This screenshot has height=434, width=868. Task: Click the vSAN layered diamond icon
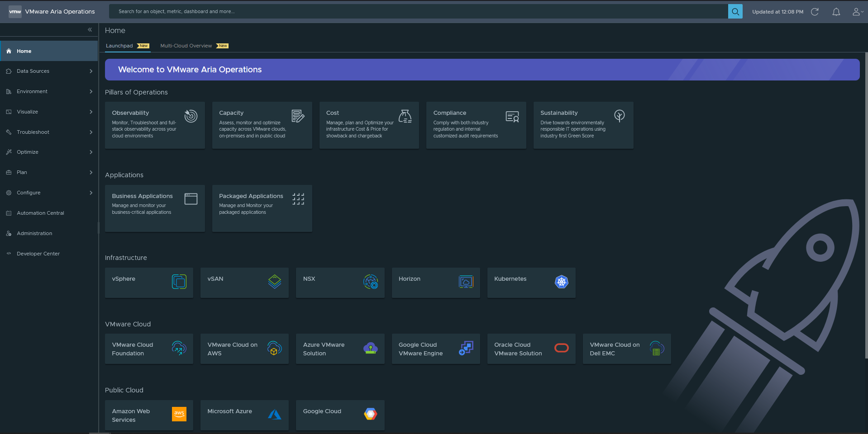275,282
